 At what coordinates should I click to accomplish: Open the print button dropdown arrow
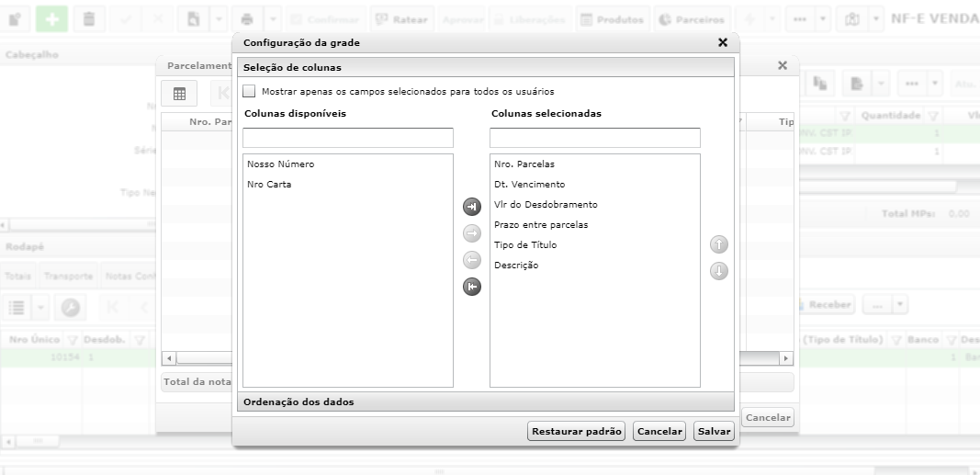(274, 19)
